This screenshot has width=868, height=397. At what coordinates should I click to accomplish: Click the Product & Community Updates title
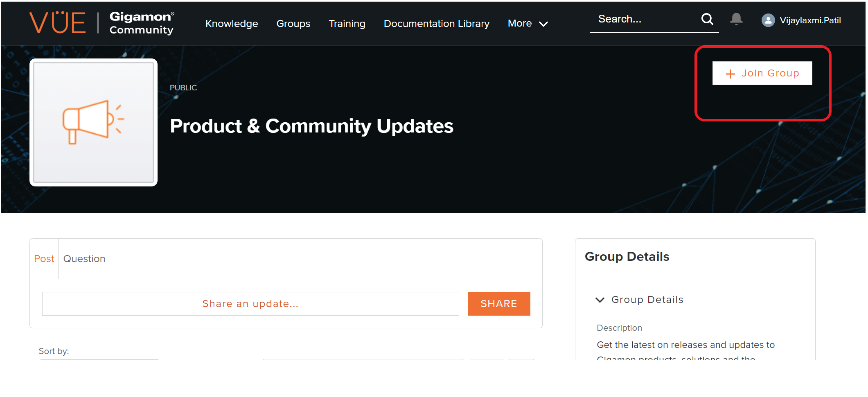tap(311, 126)
